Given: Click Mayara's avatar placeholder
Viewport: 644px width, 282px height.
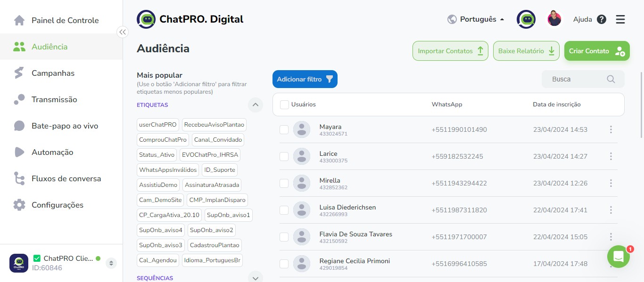Looking at the screenshot, I should click(302, 129).
